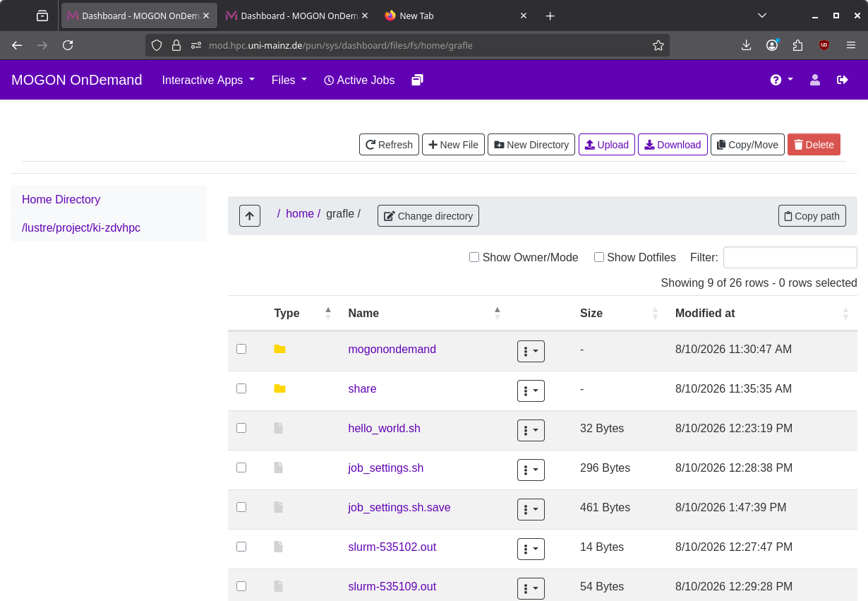868x601 pixels.
Task: Select /lustre/project/ki-zdvhpc in sidebar
Action: 109,227
